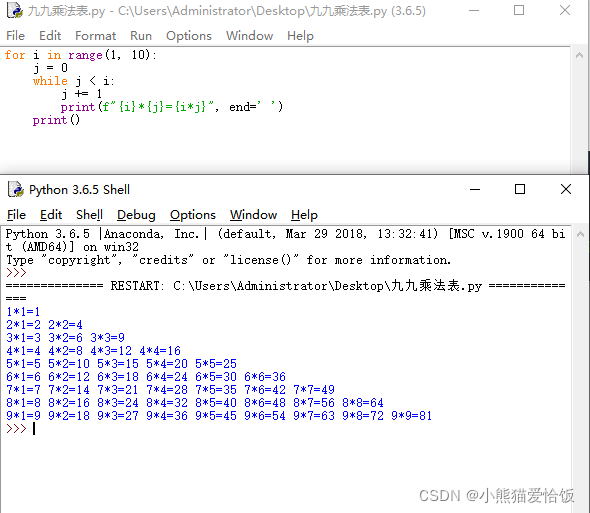Place cursor on the 'j = 0' line
The height and width of the screenshot is (513, 590).
tap(50, 68)
